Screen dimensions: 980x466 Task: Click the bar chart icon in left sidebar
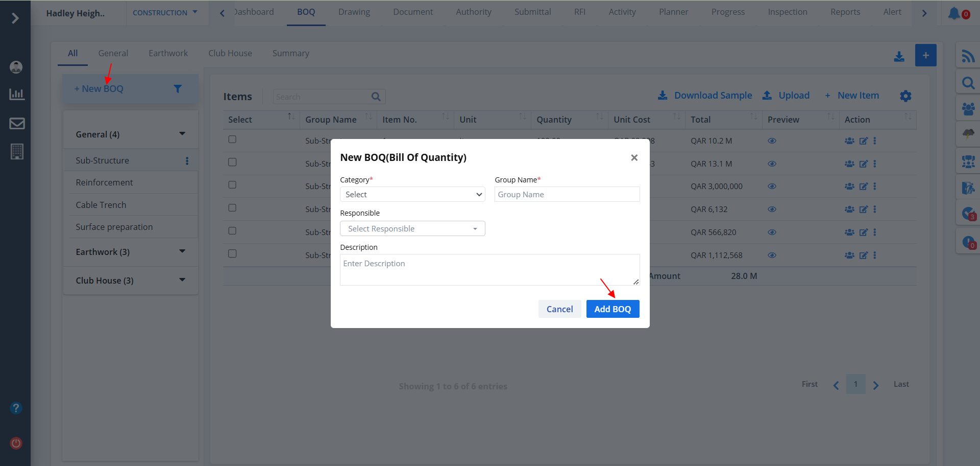[17, 94]
